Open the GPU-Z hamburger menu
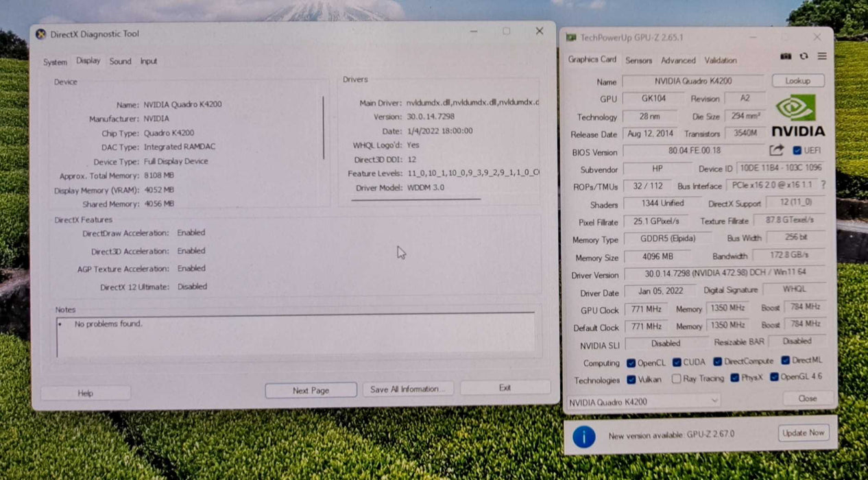 pos(821,56)
